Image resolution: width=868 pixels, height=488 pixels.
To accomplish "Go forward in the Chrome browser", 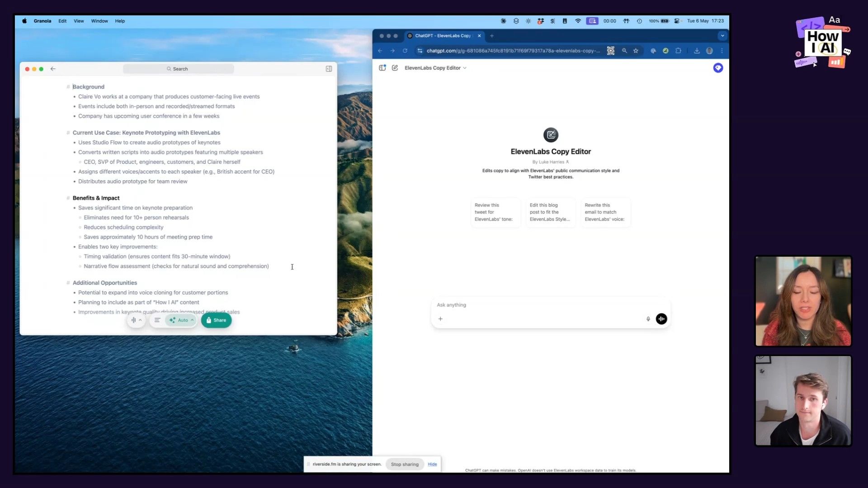I will click(392, 51).
